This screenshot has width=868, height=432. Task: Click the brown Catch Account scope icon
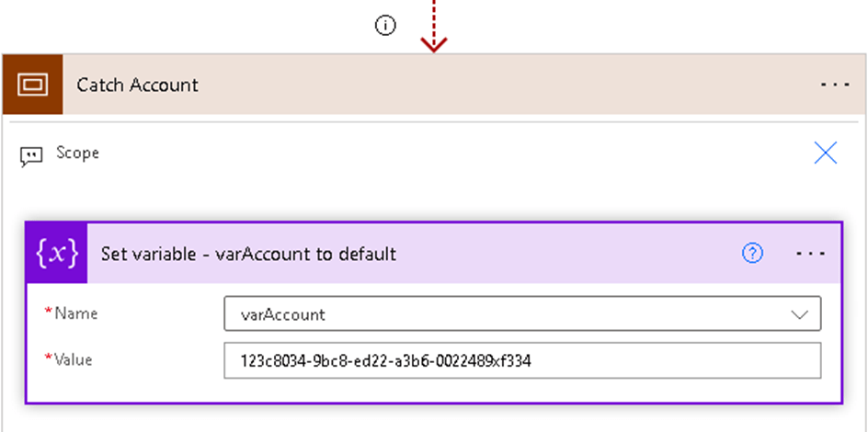32,85
